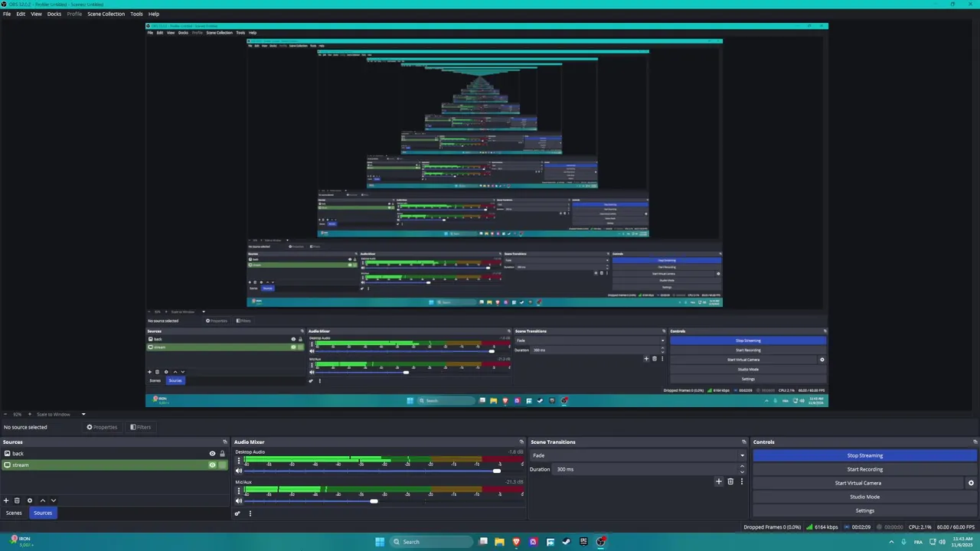Open scene transition properties three-dot menu
Viewport: 980px width, 551px height.
741,481
